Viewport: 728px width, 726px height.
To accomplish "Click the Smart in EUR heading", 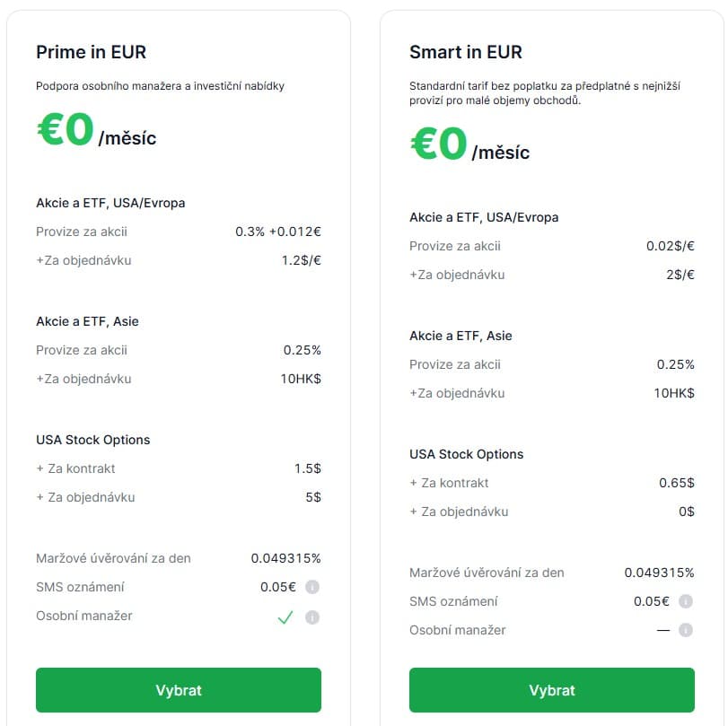I will pos(466,52).
